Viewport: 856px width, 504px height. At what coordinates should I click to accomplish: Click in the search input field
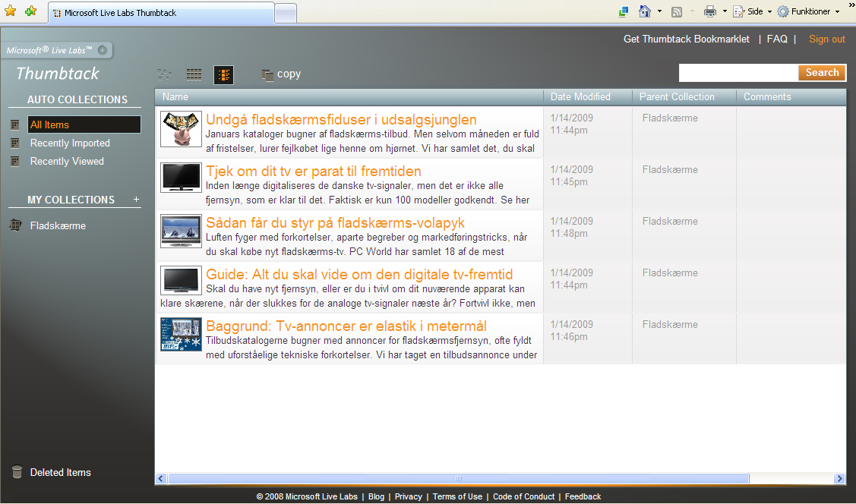pos(738,73)
